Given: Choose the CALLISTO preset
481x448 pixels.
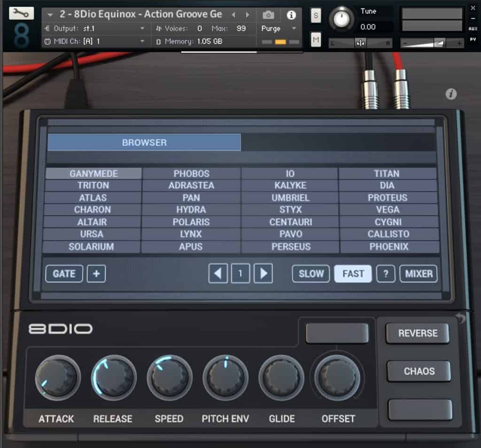Looking at the screenshot, I should tap(388, 234).
